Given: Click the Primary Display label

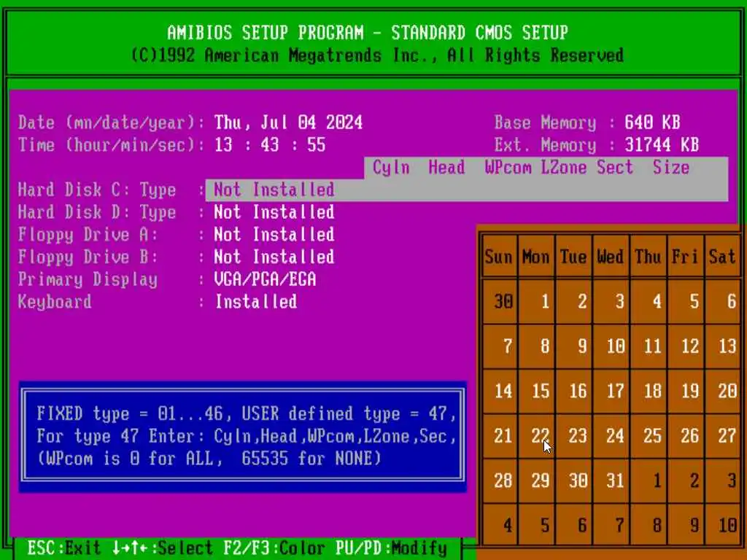Looking at the screenshot, I should (88, 279).
